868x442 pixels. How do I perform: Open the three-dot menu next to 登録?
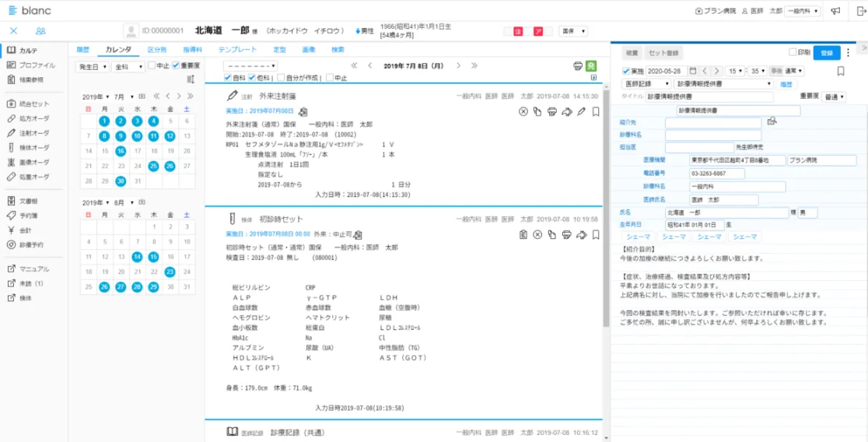tap(848, 53)
